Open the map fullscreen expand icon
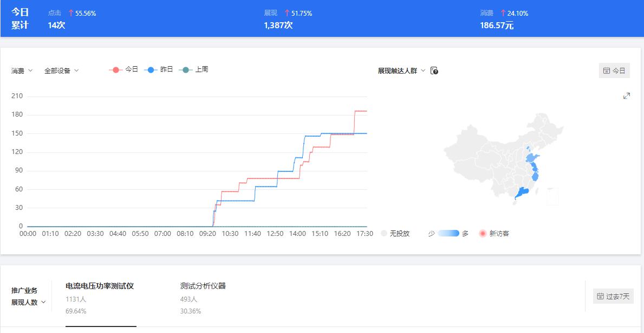644x333 pixels. [626, 95]
